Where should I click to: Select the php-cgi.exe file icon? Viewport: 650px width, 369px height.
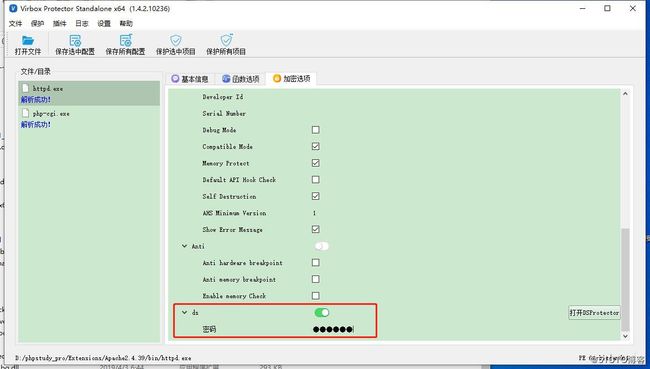(x=26, y=113)
